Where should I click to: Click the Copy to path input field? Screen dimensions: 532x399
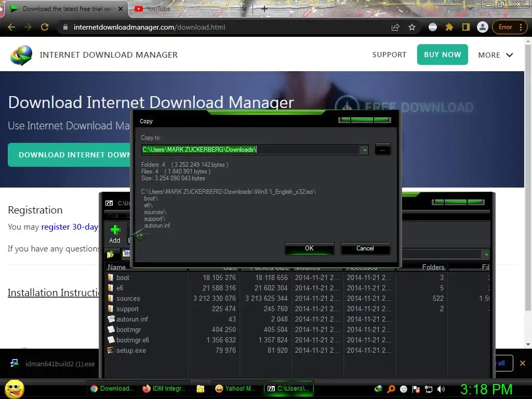click(255, 150)
